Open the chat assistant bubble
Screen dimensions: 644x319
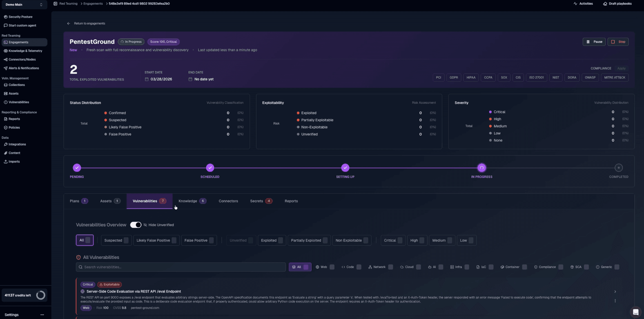635,312
